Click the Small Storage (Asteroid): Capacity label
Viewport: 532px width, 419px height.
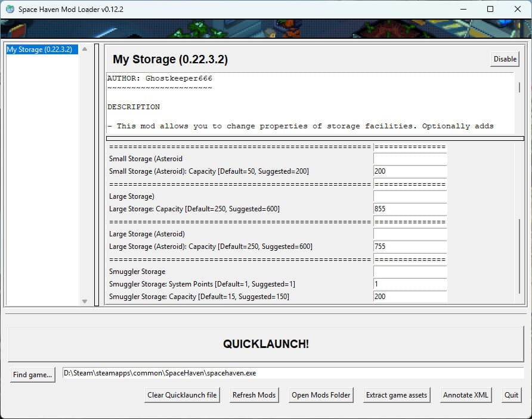tap(209, 171)
